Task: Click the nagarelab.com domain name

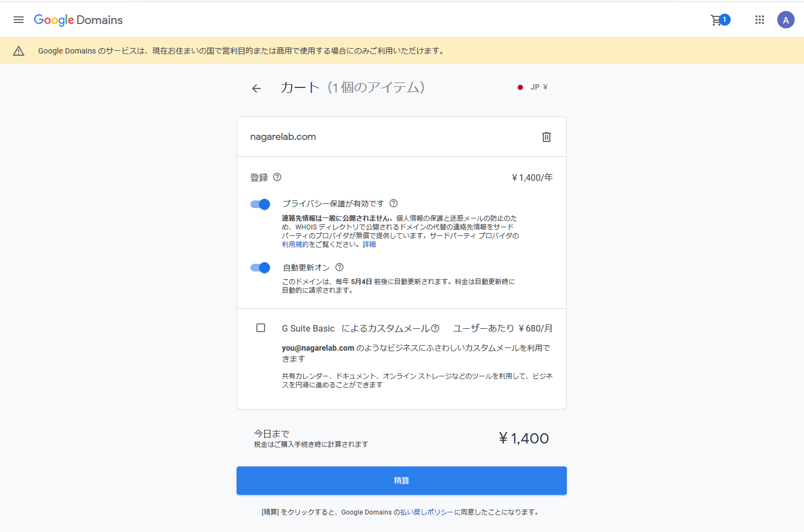Action: point(283,137)
